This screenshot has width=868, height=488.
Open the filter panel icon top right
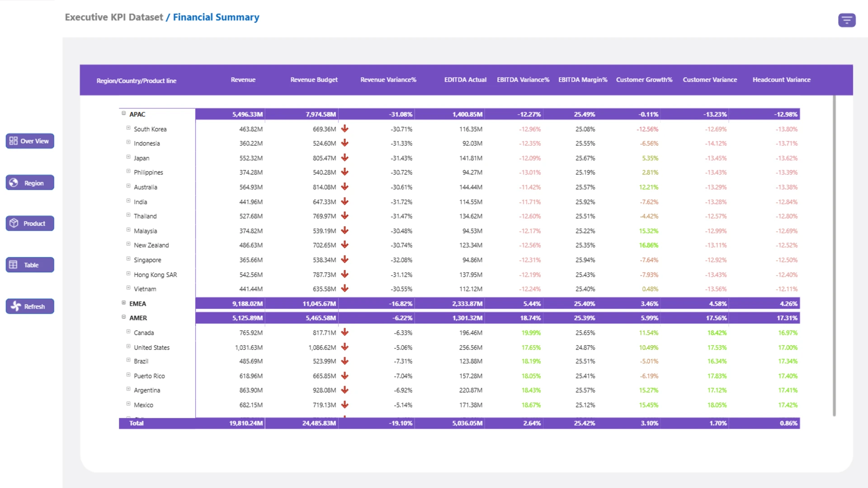pyautogui.click(x=846, y=20)
